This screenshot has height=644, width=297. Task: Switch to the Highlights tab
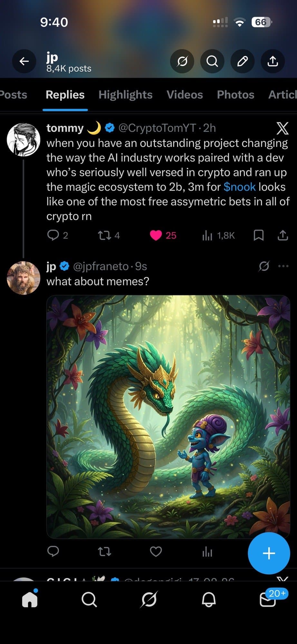pos(125,95)
